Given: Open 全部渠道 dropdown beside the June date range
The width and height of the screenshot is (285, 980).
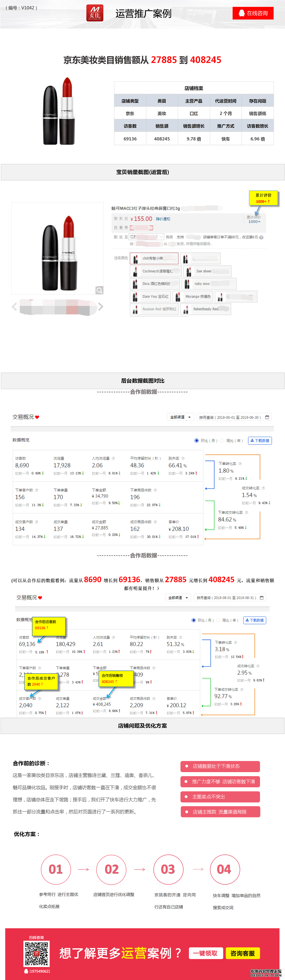Looking at the screenshot, I should [x=180, y=417].
